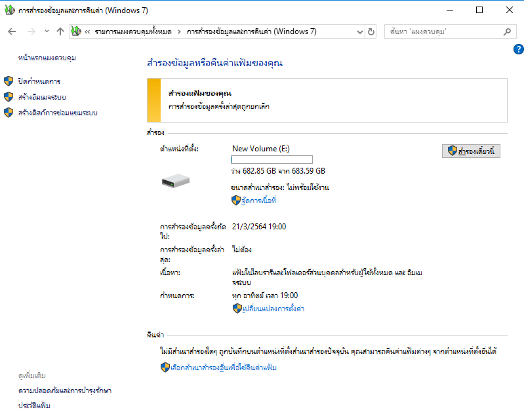Expand the address bar history dropdown
The height and width of the screenshot is (420, 524).
click(x=359, y=32)
